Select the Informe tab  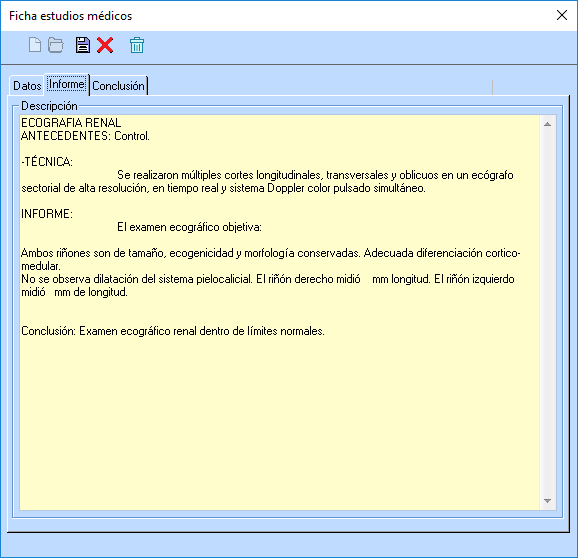67,84
